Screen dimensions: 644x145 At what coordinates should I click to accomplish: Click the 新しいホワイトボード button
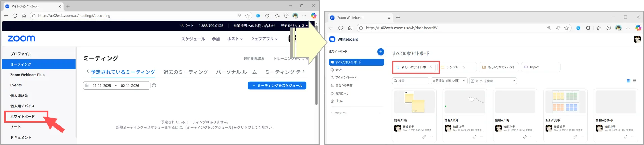(x=416, y=67)
